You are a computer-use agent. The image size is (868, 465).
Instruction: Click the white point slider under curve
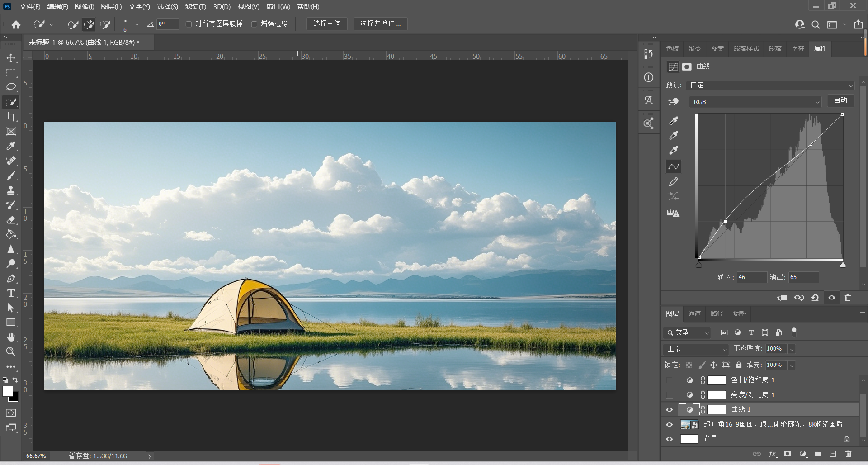tap(843, 265)
